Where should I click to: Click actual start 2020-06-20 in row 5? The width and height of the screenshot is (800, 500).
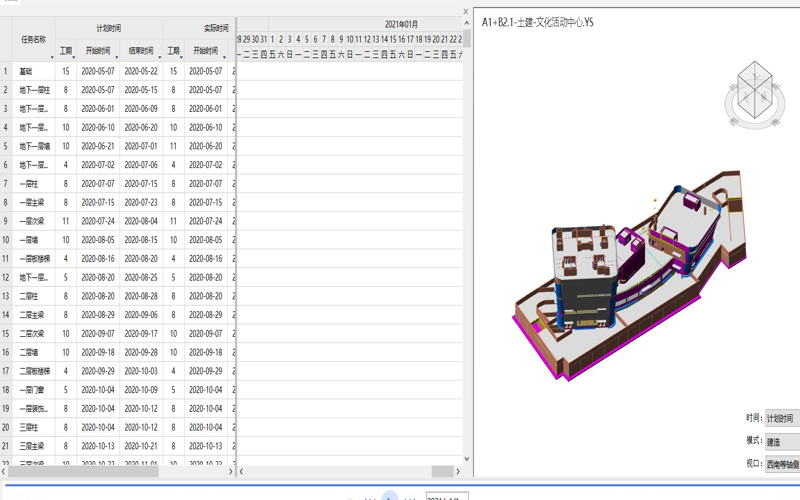206,146
